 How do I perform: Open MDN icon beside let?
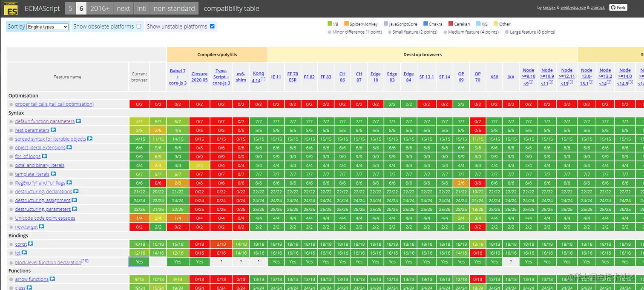[x=24, y=253]
